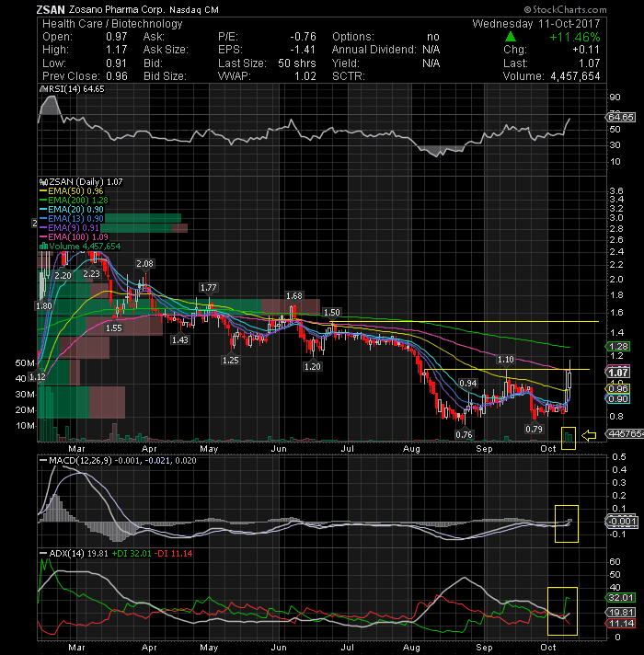The height and width of the screenshot is (655, 644).
Task: Click the EMA(13) 0.90 legend entry
Action: pos(71,219)
